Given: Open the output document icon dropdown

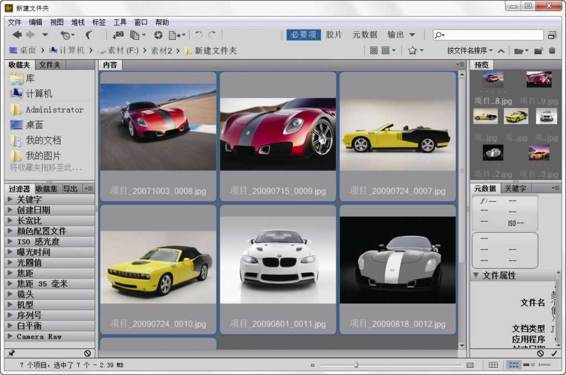Looking at the screenshot, I should point(177,35).
